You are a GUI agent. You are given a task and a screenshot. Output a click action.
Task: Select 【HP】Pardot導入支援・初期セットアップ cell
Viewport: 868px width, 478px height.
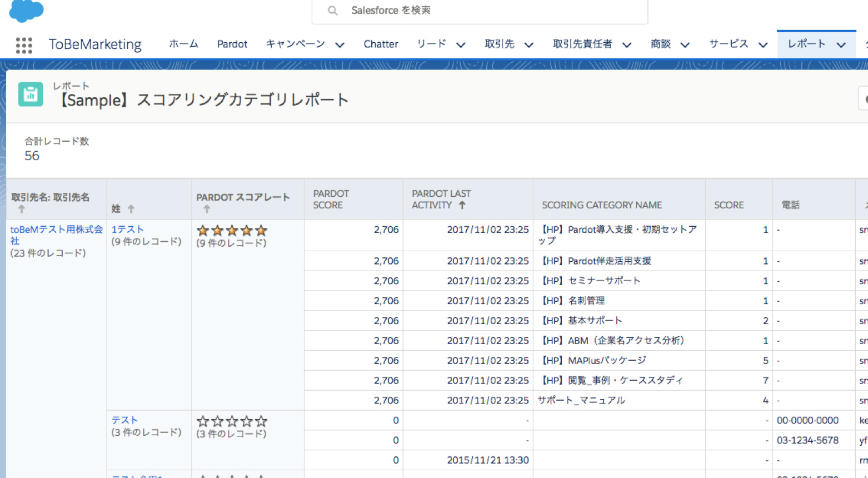click(x=619, y=235)
